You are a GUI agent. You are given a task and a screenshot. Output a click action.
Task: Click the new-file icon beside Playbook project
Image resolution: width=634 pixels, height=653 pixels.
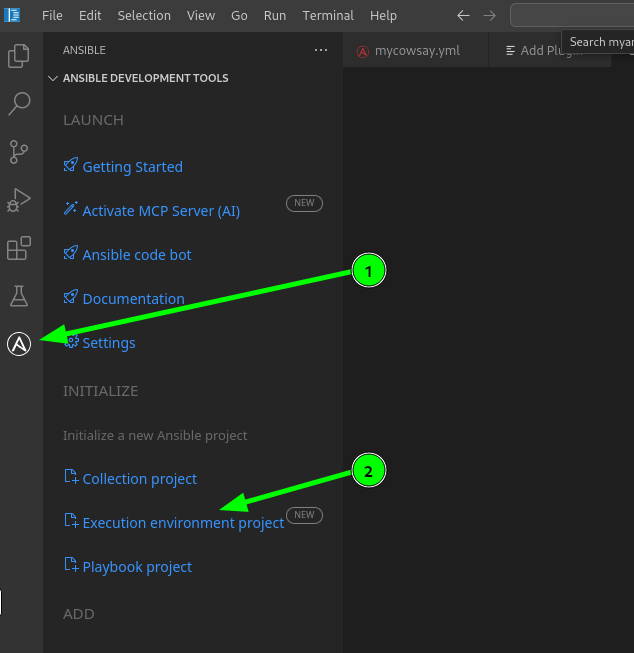pyautogui.click(x=71, y=565)
